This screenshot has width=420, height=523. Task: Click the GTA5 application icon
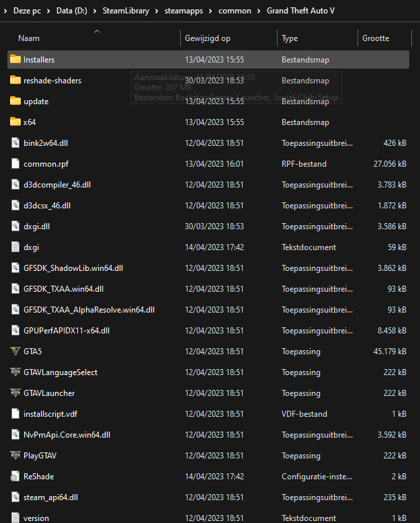16,351
